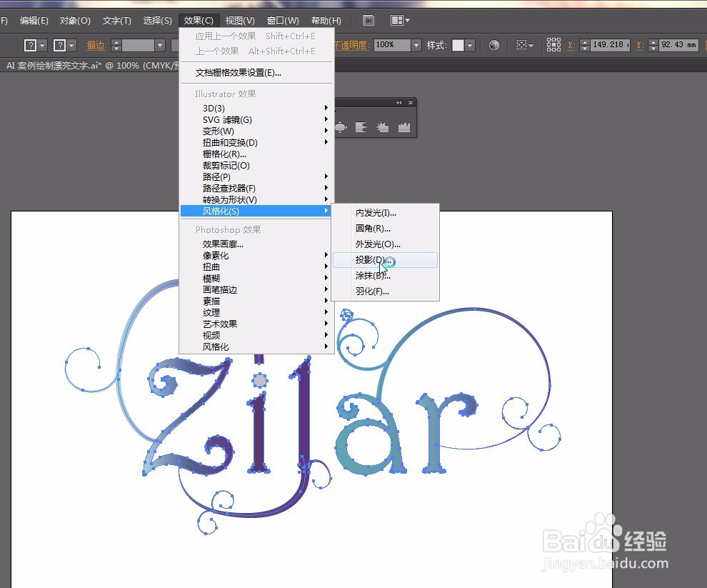707x588 pixels.
Task: Select the jagged-edge warp icon in floating panel
Action: tap(403, 126)
